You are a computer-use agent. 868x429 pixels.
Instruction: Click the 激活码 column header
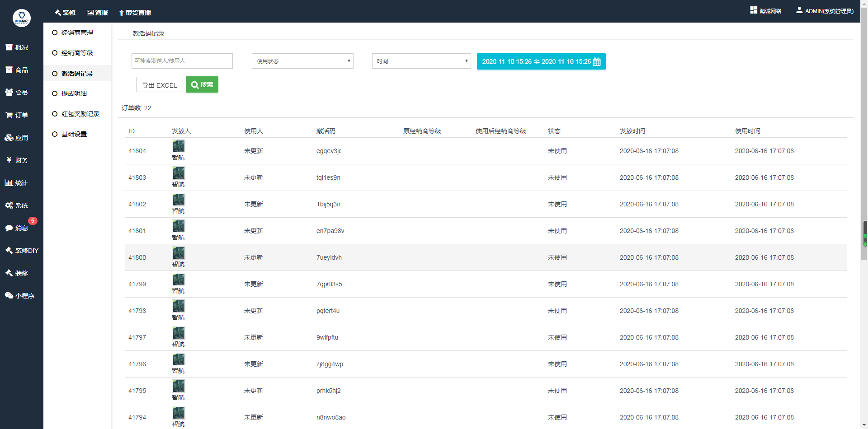pyautogui.click(x=326, y=131)
